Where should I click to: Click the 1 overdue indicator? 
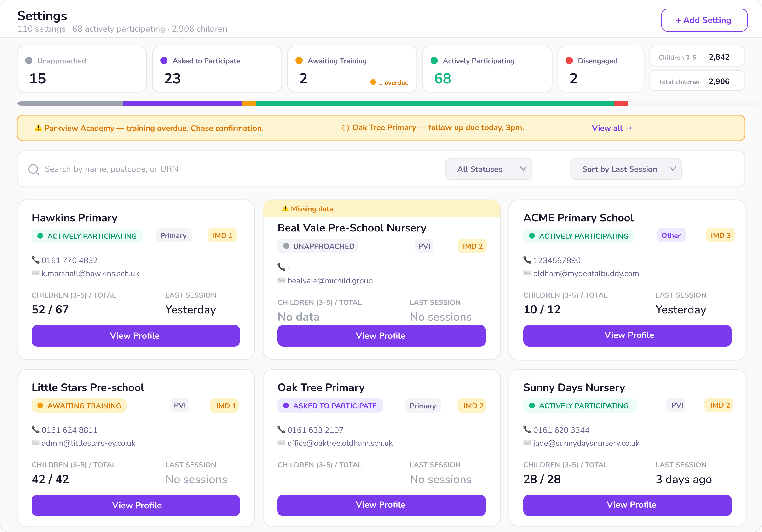coord(389,82)
